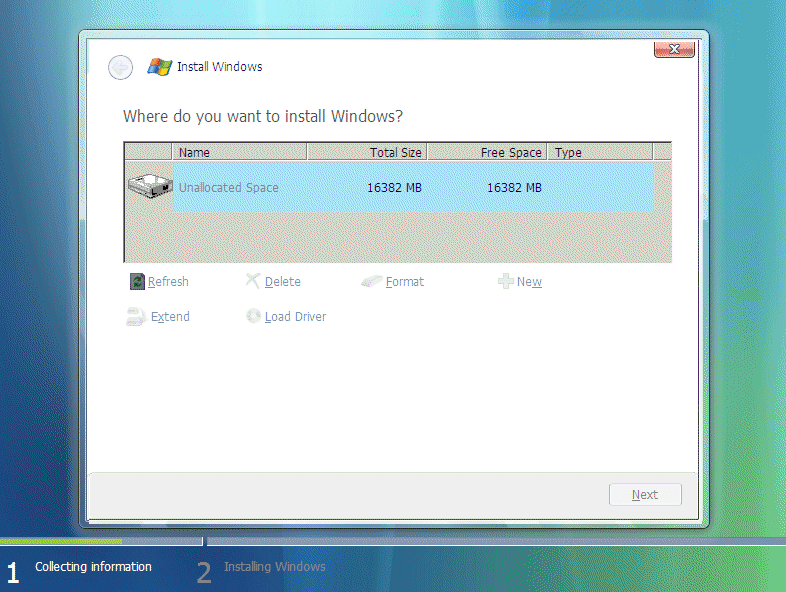786x592 pixels.
Task: Click the Extend partition icon
Action: pos(136,317)
